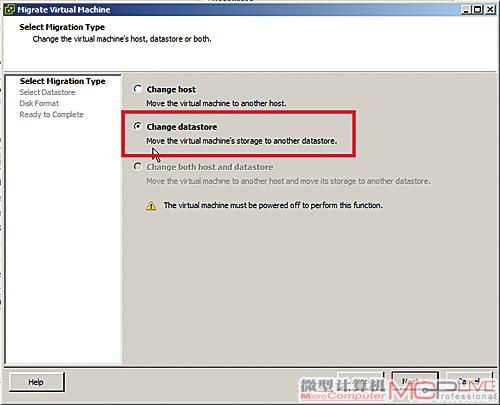This screenshot has height=405, width=500.
Task: Click the 'Move the virtual machine to another host' description
Action: point(216,103)
